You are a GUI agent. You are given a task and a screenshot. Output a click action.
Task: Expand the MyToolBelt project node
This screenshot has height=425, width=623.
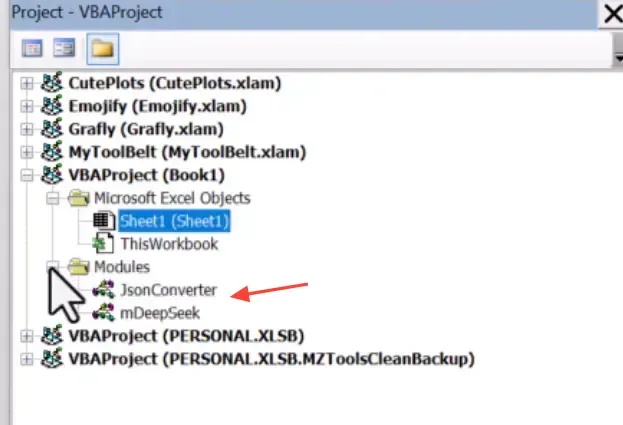[27, 152]
